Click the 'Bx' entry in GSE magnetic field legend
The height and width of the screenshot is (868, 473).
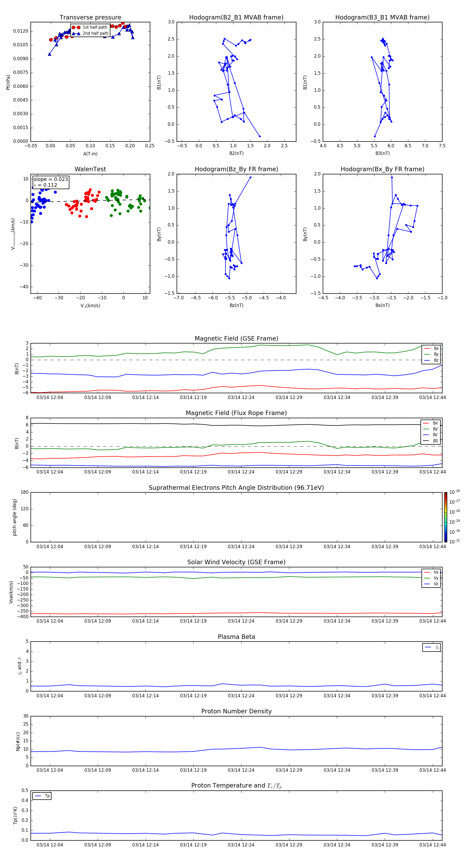tap(431, 349)
